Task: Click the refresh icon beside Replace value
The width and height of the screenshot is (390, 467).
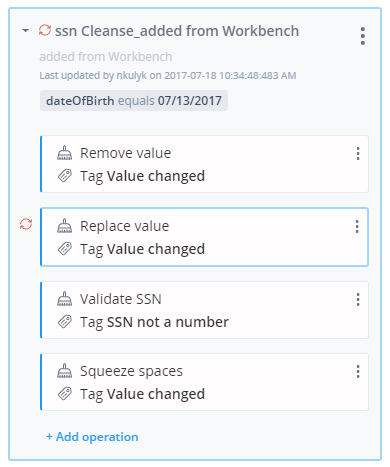Action: (x=26, y=224)
